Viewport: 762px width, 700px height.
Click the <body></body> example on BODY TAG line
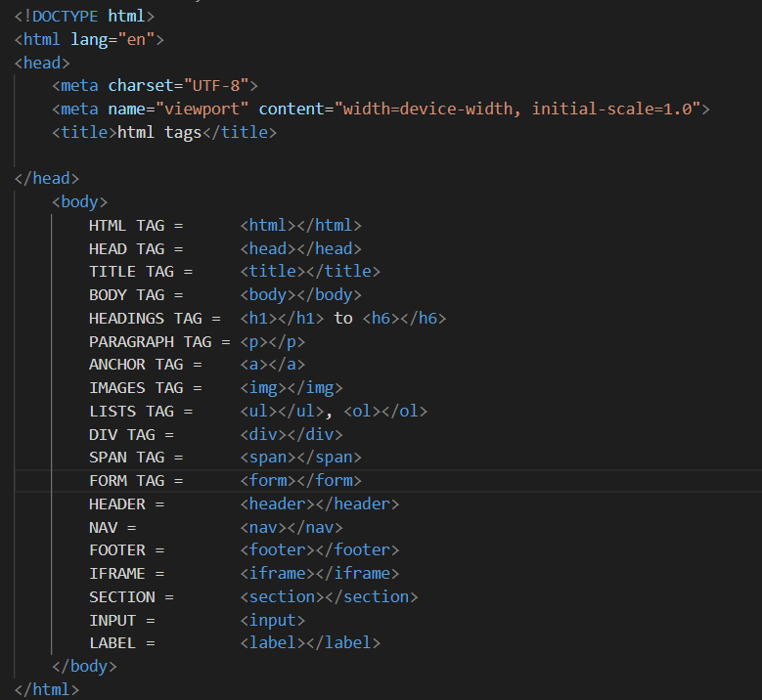[301, 295]
